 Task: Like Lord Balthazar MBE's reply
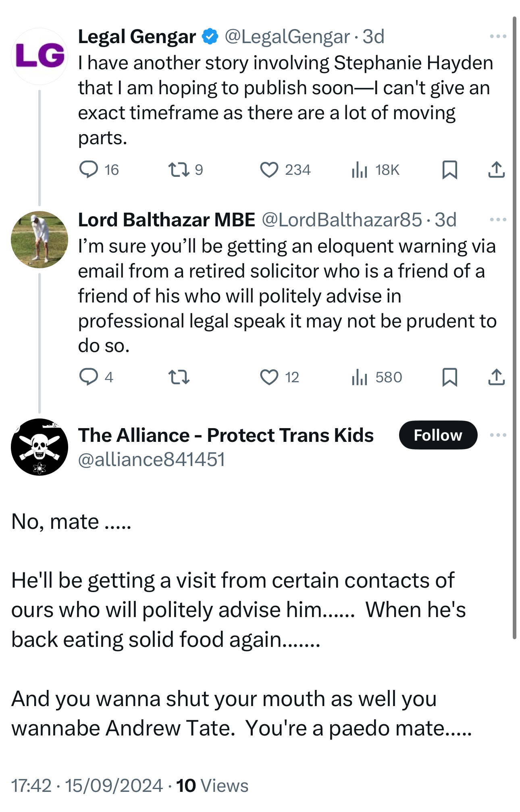coord(269,377)
